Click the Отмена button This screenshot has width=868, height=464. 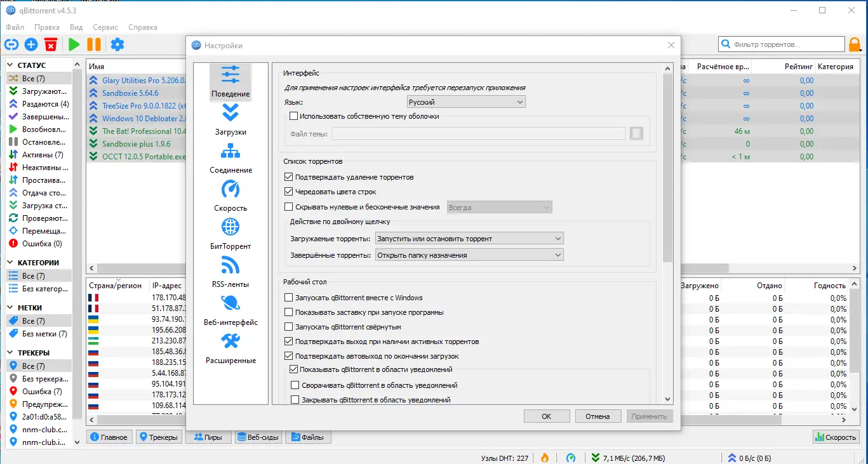tap(598, 416)
